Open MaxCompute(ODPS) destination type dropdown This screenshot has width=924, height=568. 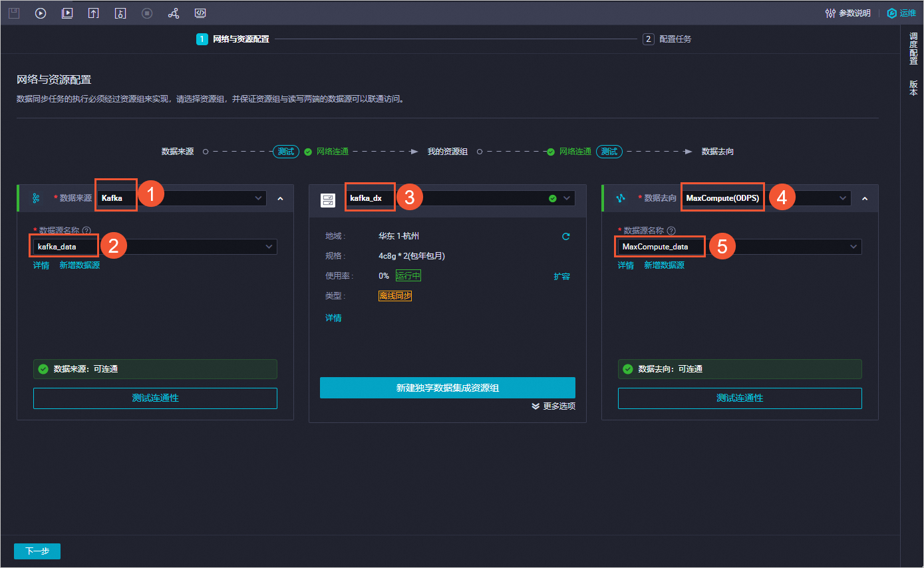click(x=766, y=198)
